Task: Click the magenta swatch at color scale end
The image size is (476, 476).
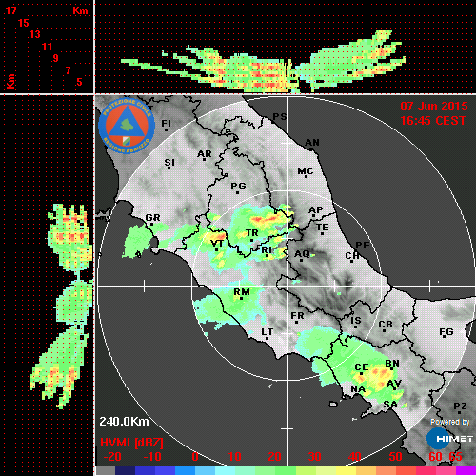Action: [466, 471]
